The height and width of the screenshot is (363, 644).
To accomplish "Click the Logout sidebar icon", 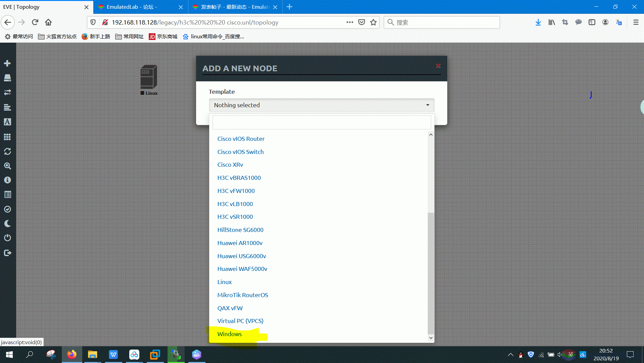I will (7, 253).
